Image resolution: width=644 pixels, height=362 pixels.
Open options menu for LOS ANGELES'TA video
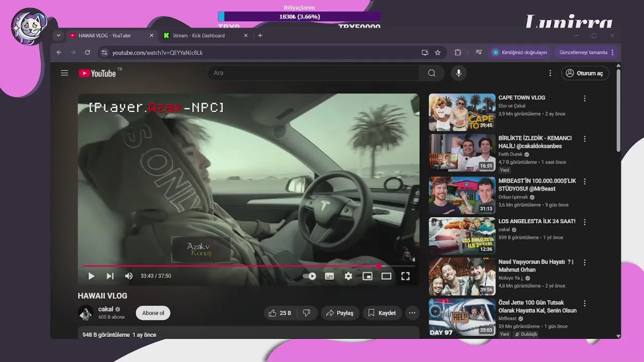[x=585, y=222]
